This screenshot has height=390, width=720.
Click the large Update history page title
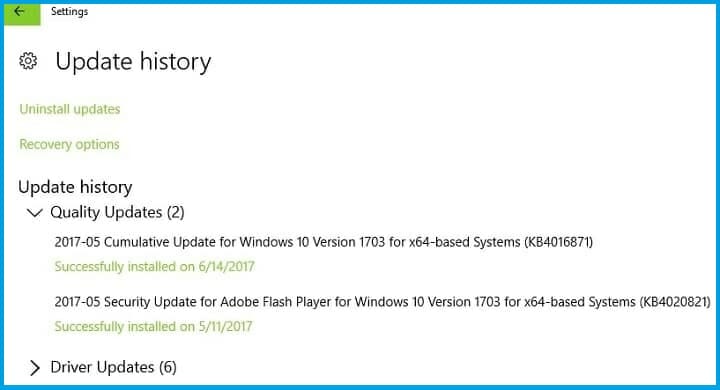click(133, 62)
